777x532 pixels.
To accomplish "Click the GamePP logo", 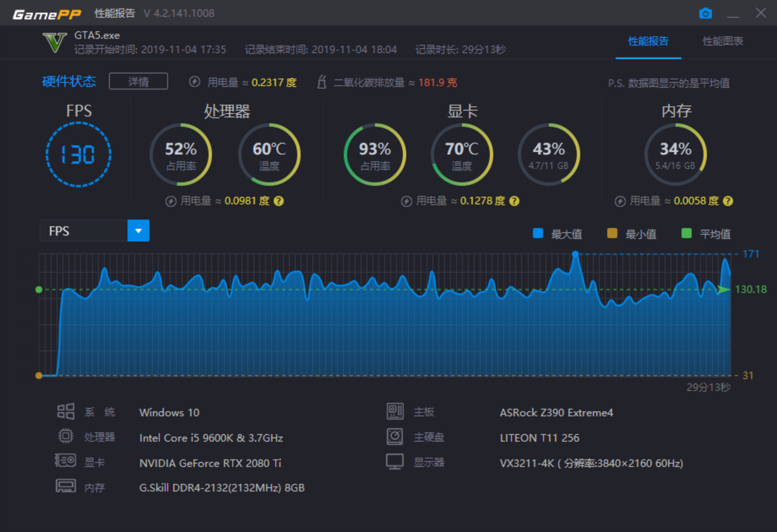I will coord(47,14).
